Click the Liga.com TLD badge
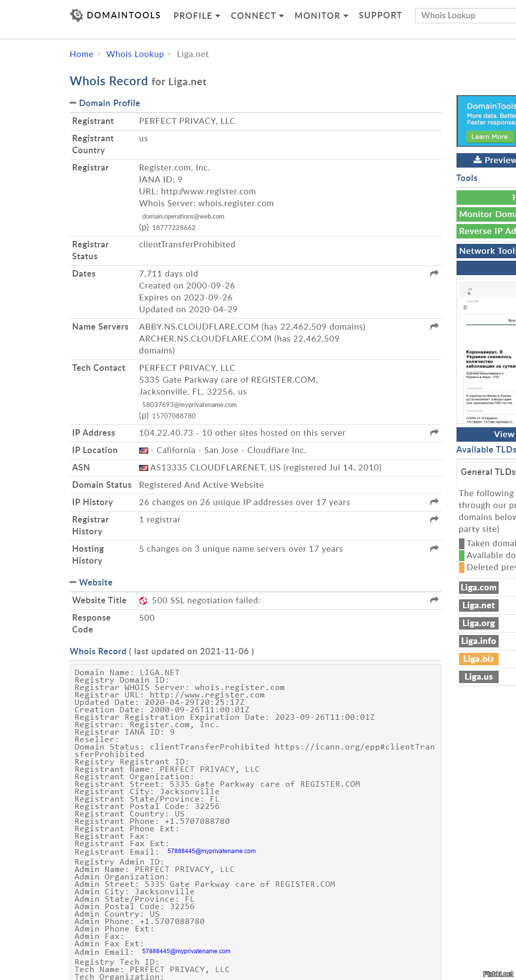The image size is (516, 980). coord(478,587)
